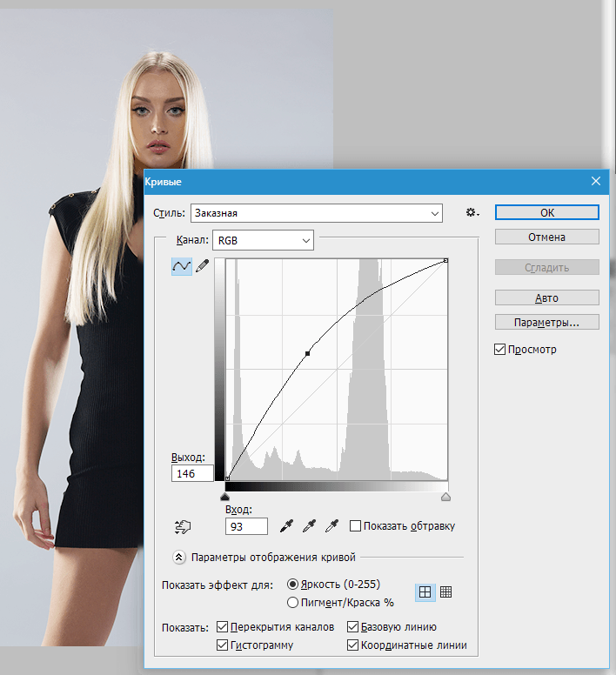Open the Параметры... button
The image size is (616, 675).
546,322
